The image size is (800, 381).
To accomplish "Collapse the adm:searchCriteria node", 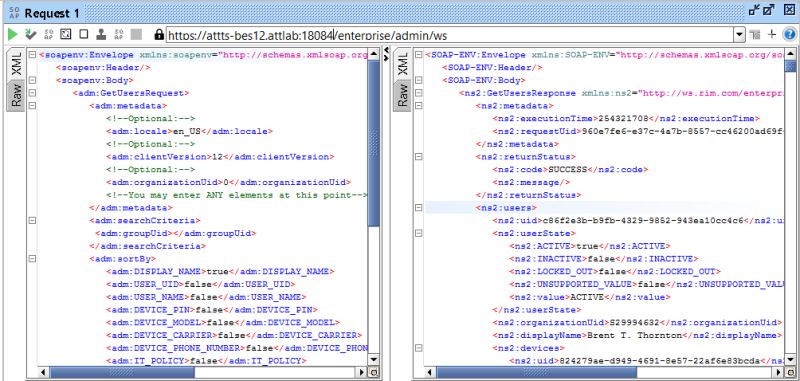I will (x=32, y=220).
